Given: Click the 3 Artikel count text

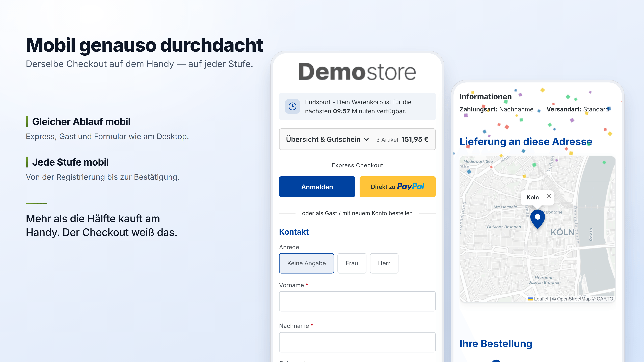Looking at the screenshot, I should (x=387, y=140).
